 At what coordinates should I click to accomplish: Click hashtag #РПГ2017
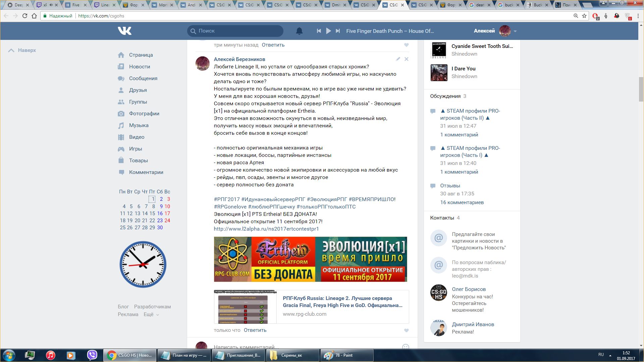227,199
